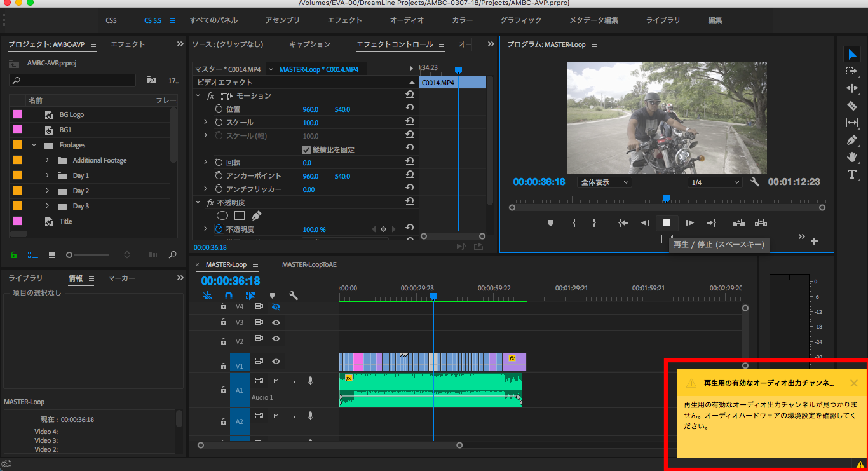Open the 1/4 playback resolution dropdown
Viewport: 868px width, 471px height.
point(715,182)
